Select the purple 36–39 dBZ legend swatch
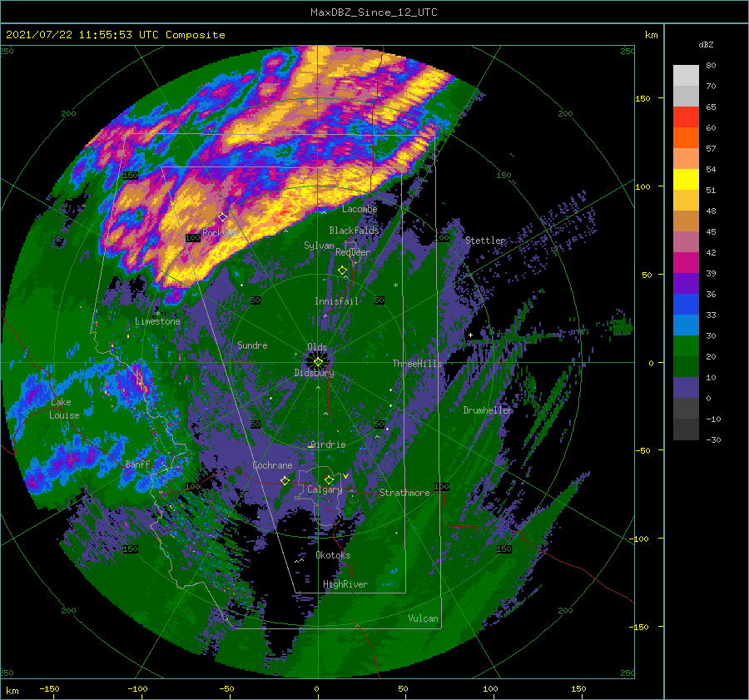Screen dimensions: 749x700 [686, 284]
